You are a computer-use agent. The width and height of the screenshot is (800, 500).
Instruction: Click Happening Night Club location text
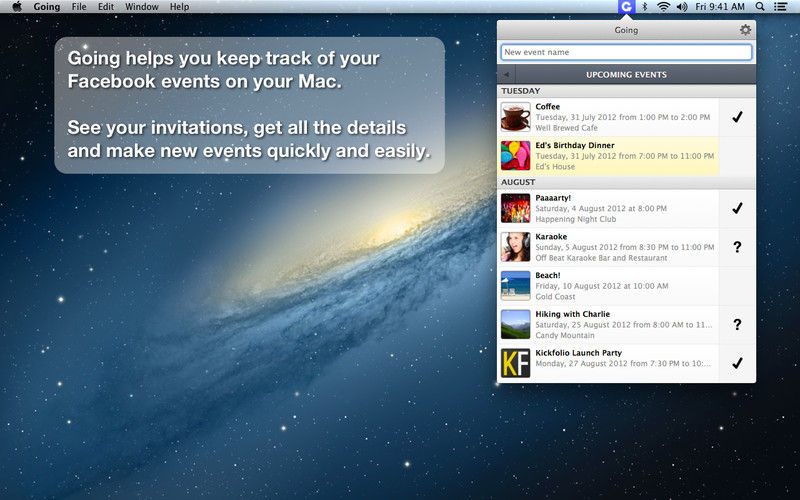(x=576, y=219)
